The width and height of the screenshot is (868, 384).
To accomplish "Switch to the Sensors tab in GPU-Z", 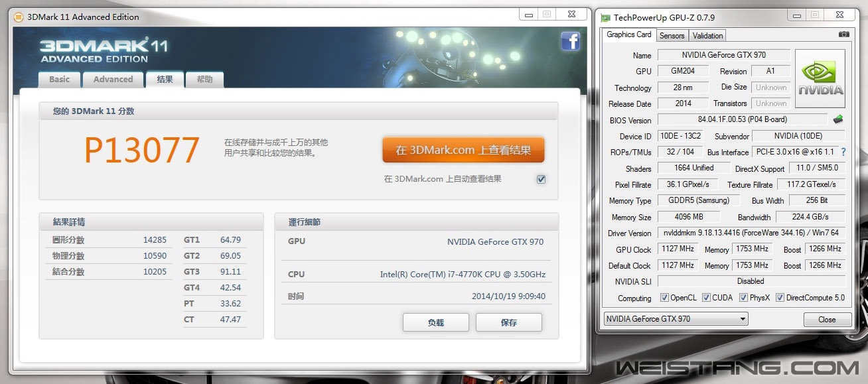I will [x=672, y=36].
